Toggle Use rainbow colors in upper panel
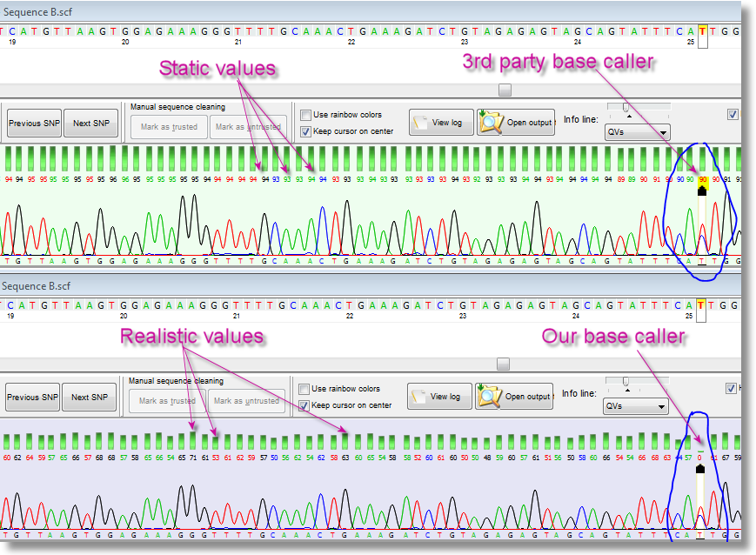This screenshot has height=555, width=756. tap(305, 115)
